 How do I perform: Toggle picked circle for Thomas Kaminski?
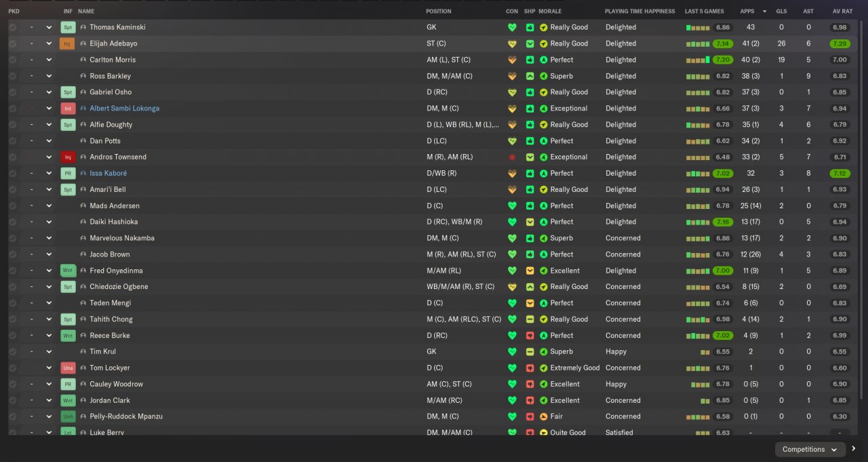[x=12, y=27]
